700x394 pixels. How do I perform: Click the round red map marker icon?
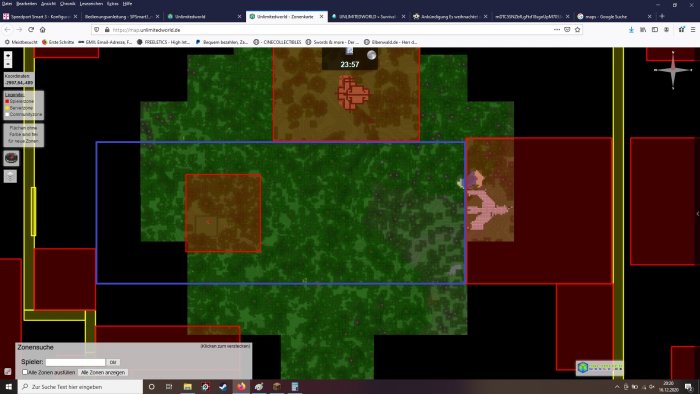click(x=11, y=158)
